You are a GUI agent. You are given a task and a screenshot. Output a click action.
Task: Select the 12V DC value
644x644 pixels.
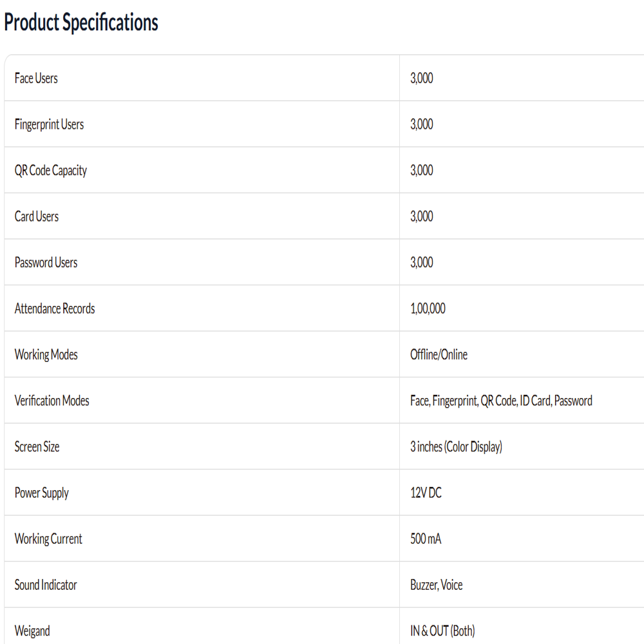click(x=426, y=492)
